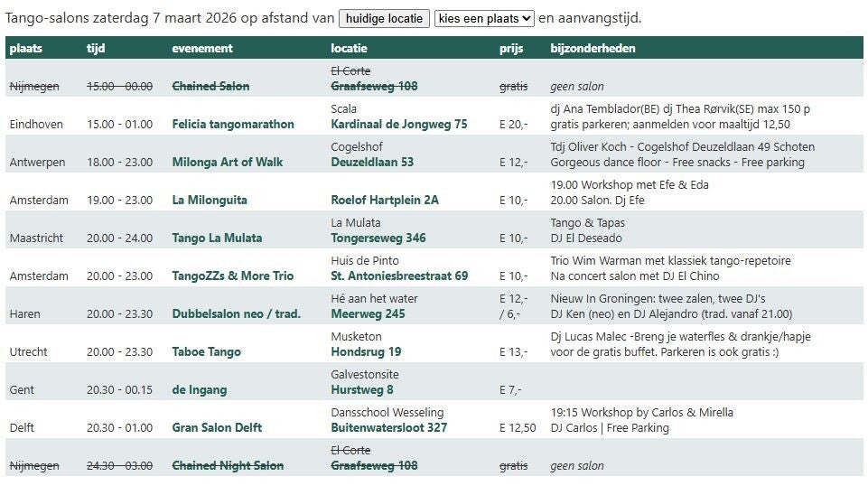Click the time '19.00 - 23.00'

(119, 200)
